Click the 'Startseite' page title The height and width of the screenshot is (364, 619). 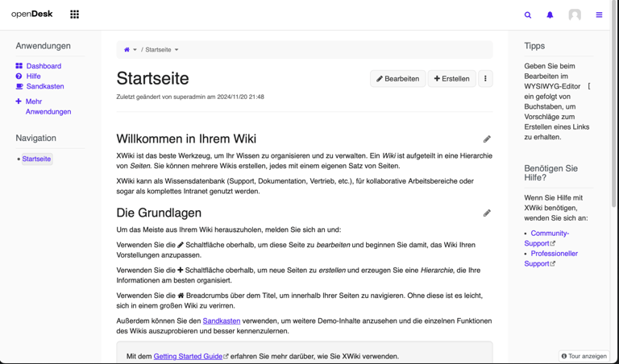click(x=153, y=78)
